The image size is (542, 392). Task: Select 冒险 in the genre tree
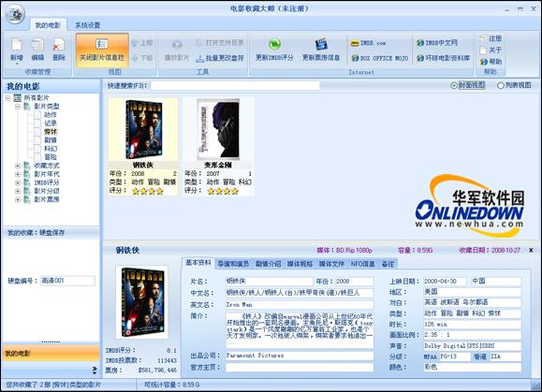tap(51, 157)
